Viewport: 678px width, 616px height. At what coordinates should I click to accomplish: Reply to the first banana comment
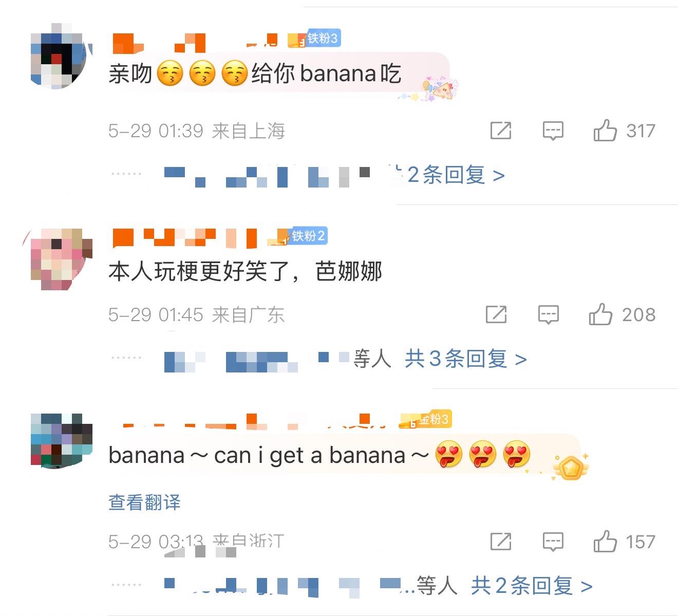[x=553, y=130]
